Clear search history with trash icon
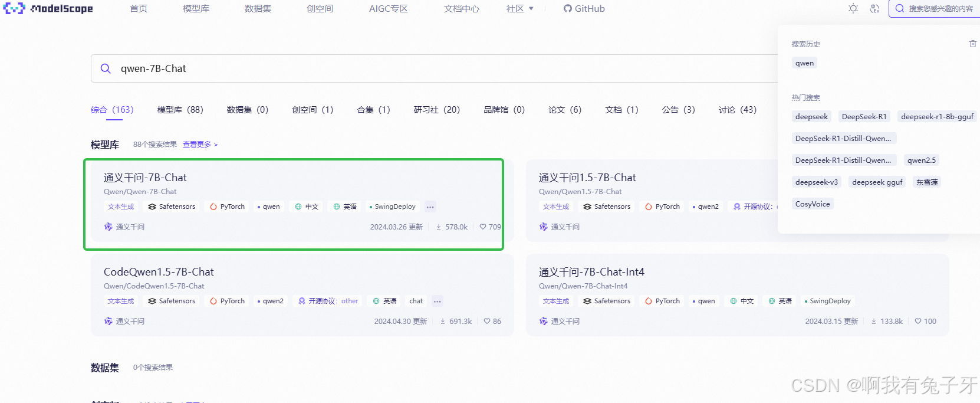Screen dimensions: 980x403 coord(972,44)
